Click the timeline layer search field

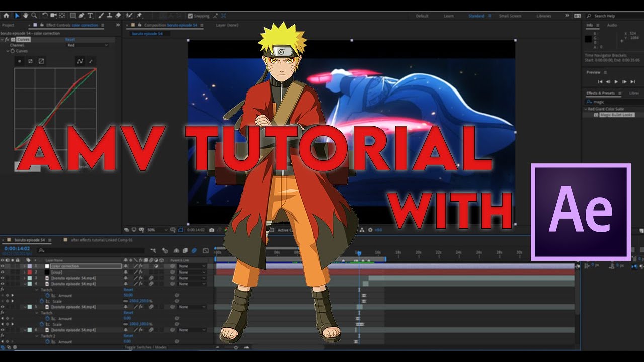91,250
